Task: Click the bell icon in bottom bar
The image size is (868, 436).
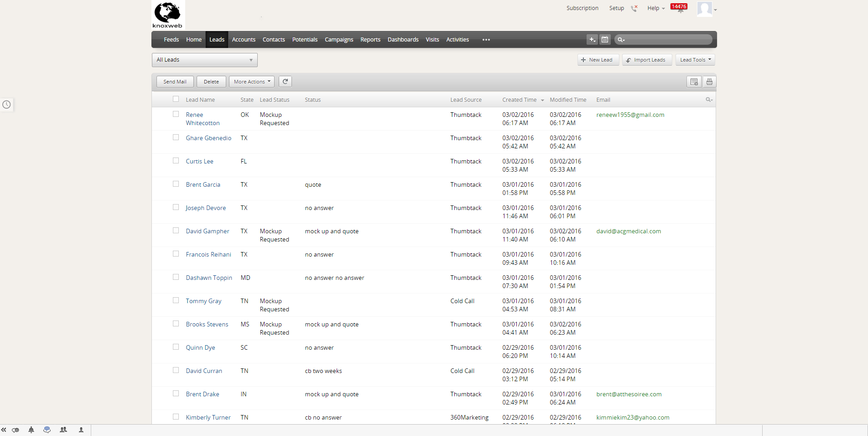Action: [x=31, y=430]
